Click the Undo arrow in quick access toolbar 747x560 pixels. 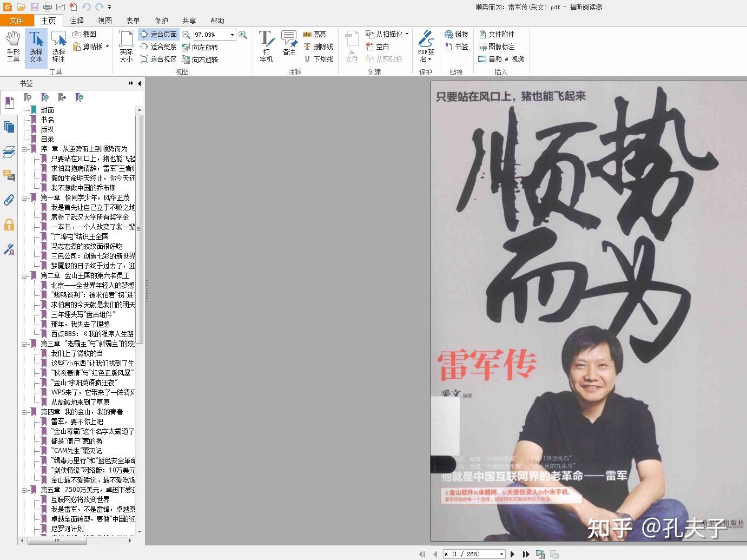[87, 7]
